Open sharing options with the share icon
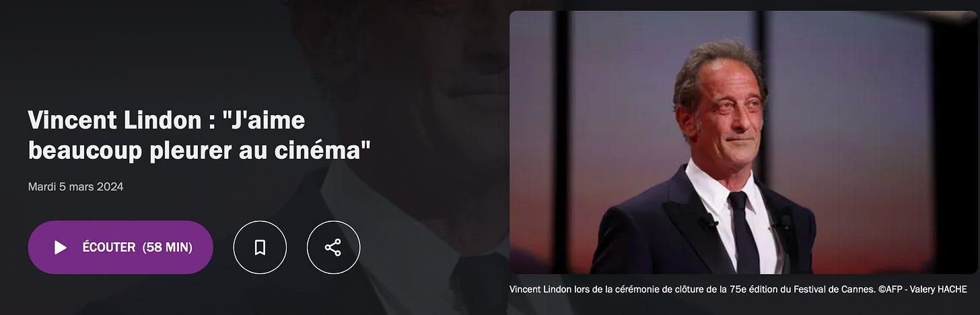980x315 pixels. [x=333, y=247]
